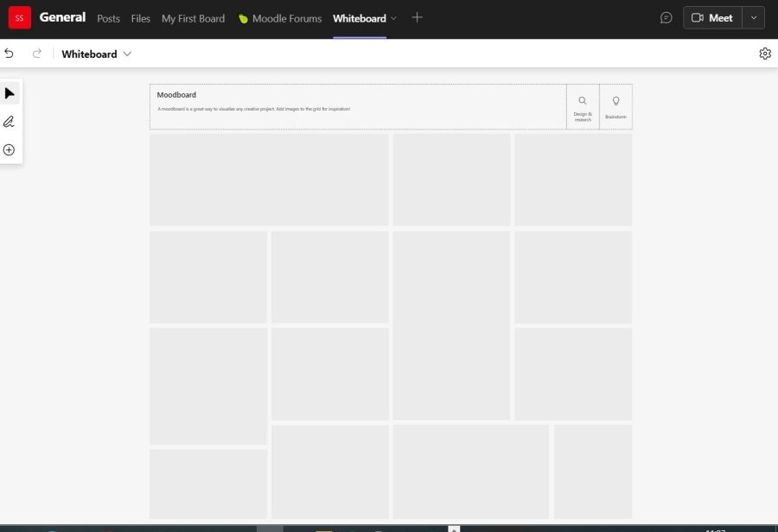This screenshot has width=778, height=532.
Task: Open the My First Board tab
Action: [x=193, y=18]
